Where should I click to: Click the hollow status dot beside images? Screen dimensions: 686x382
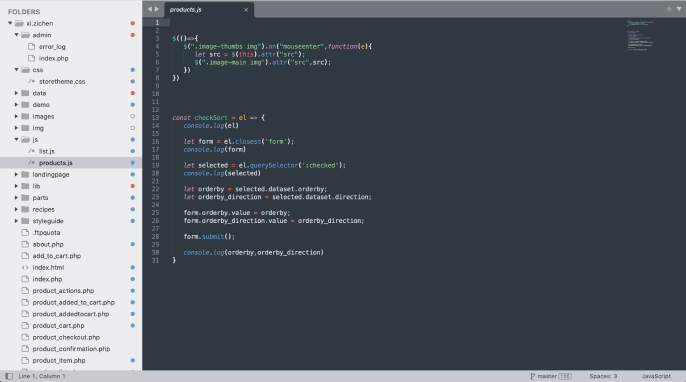pyautogui.click(x=133, y=116)
